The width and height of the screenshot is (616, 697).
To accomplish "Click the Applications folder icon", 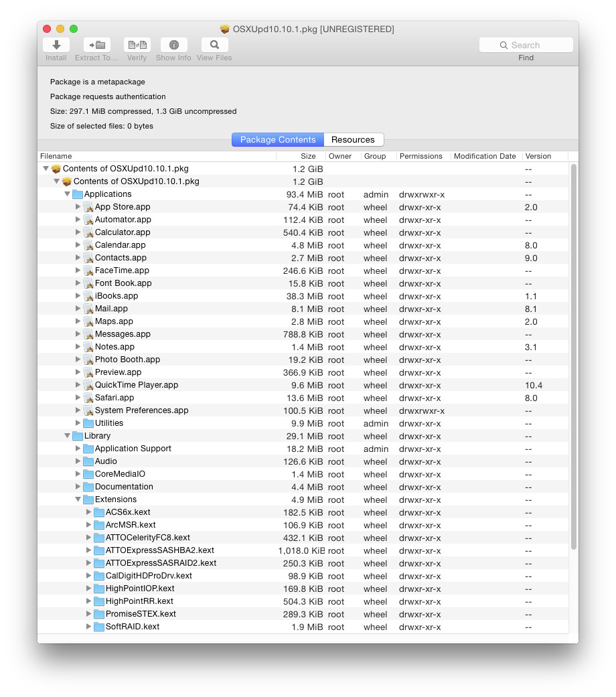I will point(78,194).
